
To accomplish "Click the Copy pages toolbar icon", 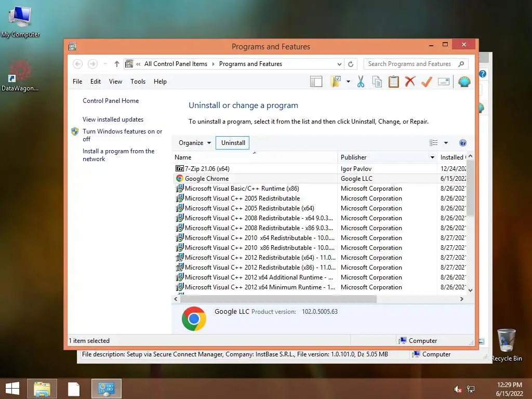I will click(x=377, y=82).
